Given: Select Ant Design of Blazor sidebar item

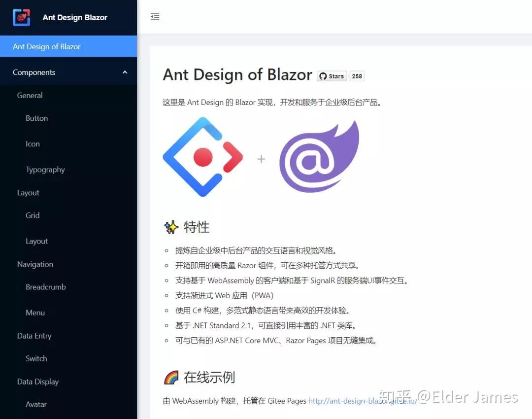Looking at the screenshot, I should pos(47,46).
